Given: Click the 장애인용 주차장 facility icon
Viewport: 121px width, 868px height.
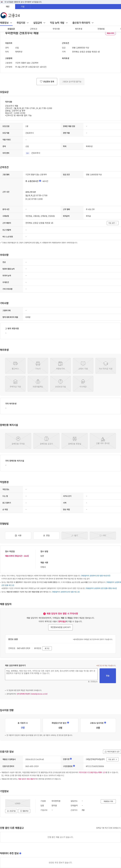Looking at the screenshot, I should click(18, 441).
